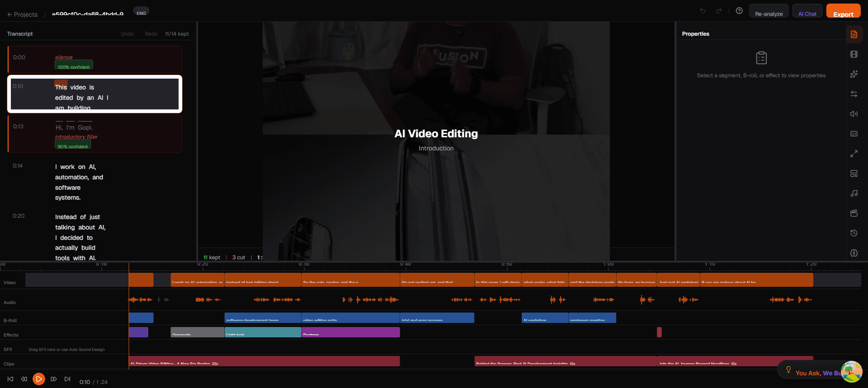Open the history clock panel
This screenshot has width=868, height=388.
(854, 233)
